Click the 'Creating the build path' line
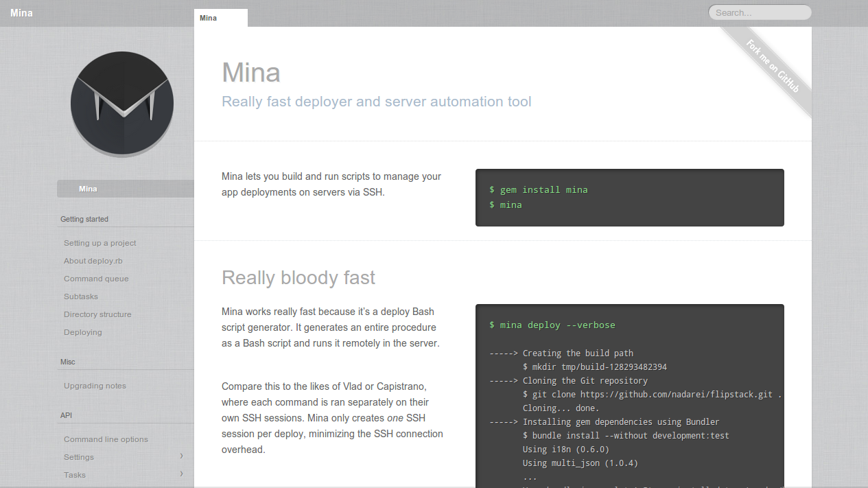This screenshot has width=868, height=488. click(x=561, y=353)
